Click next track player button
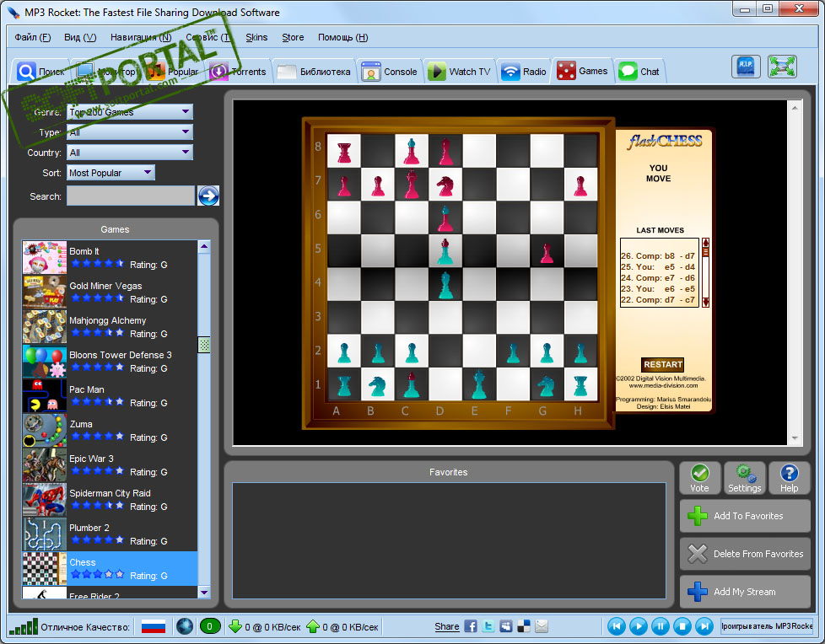The image size is (825, 644). click(x=704, y=626)
